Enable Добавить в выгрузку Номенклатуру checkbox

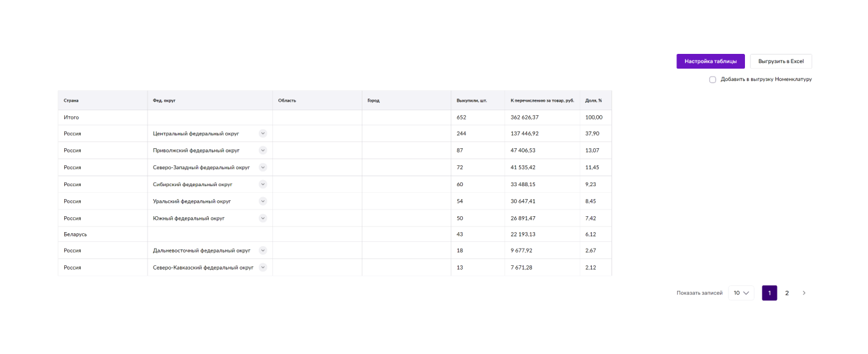713,80
